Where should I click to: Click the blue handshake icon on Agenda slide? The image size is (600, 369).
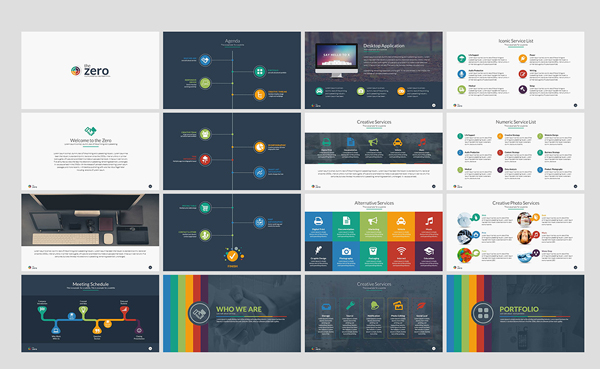[x=205, y=60]
